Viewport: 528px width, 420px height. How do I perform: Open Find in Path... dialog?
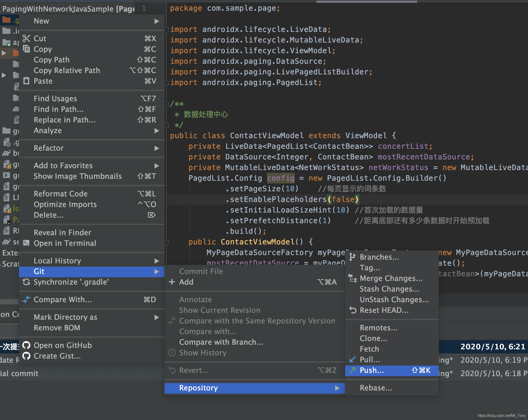tap(92, 109)
